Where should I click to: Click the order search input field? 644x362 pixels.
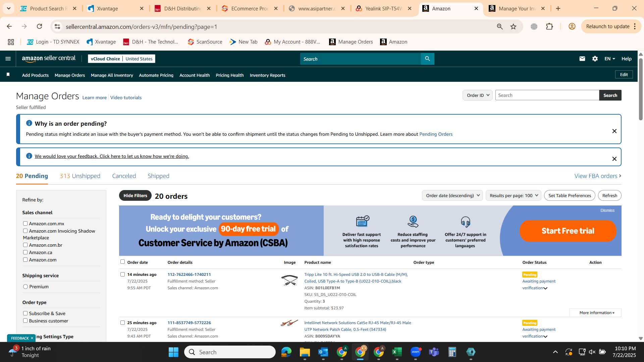point(547,95)
